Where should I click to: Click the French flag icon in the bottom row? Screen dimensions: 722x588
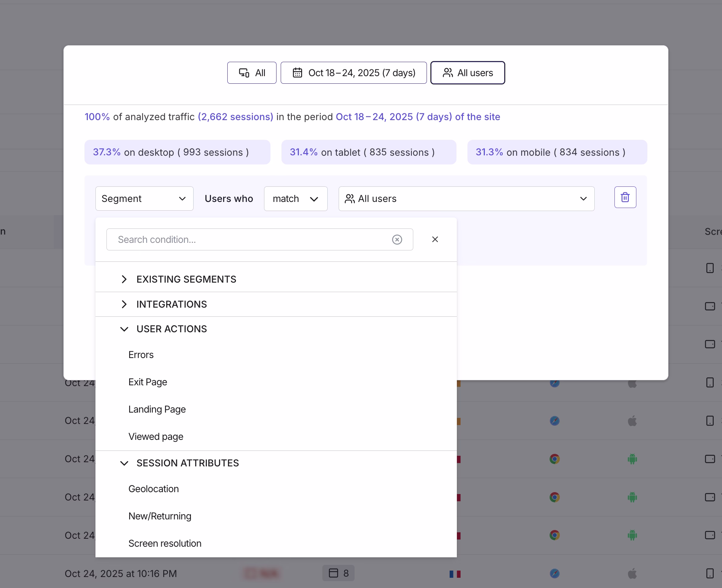[x=455, y=574]
